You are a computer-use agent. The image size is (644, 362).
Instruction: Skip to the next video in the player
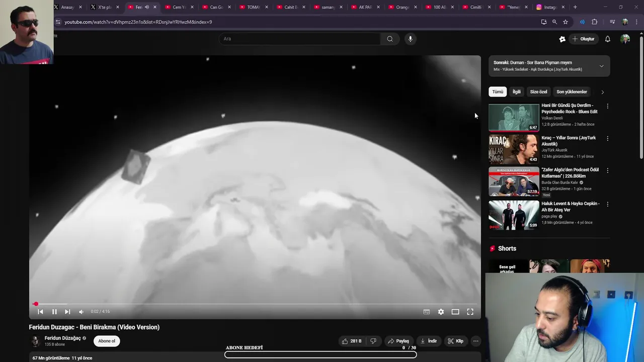click(67, 312)
